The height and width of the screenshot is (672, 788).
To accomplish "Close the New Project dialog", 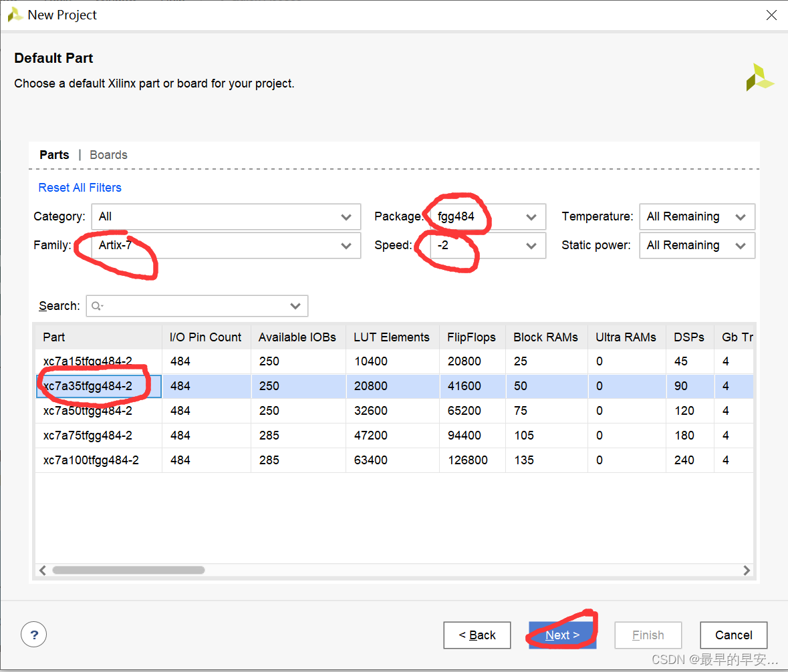I will tap(771, 15).
